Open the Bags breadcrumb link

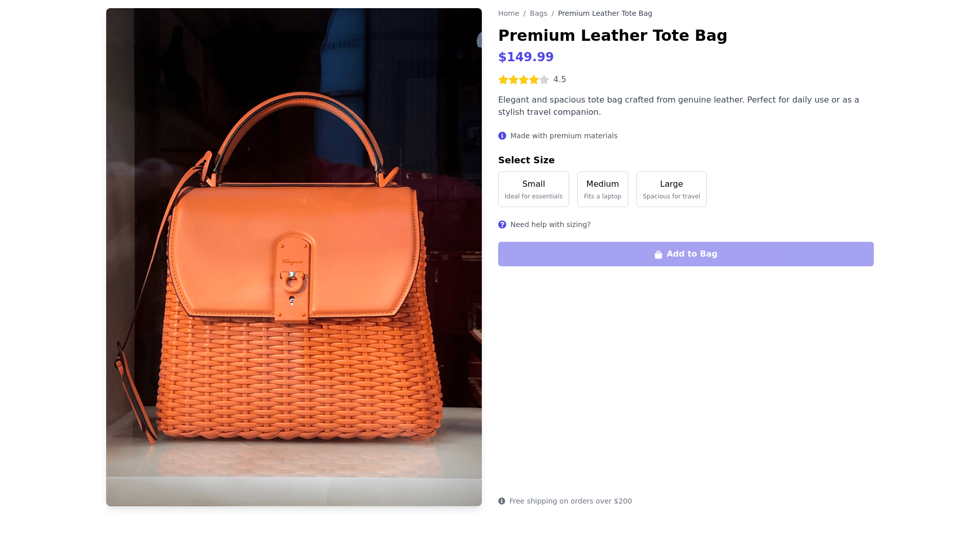point(538,14)
